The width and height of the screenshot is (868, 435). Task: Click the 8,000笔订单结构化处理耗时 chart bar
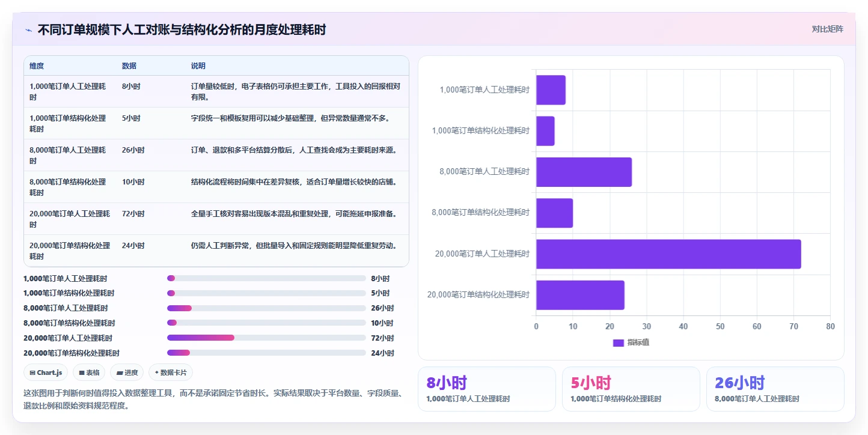[x=554, y=213]
